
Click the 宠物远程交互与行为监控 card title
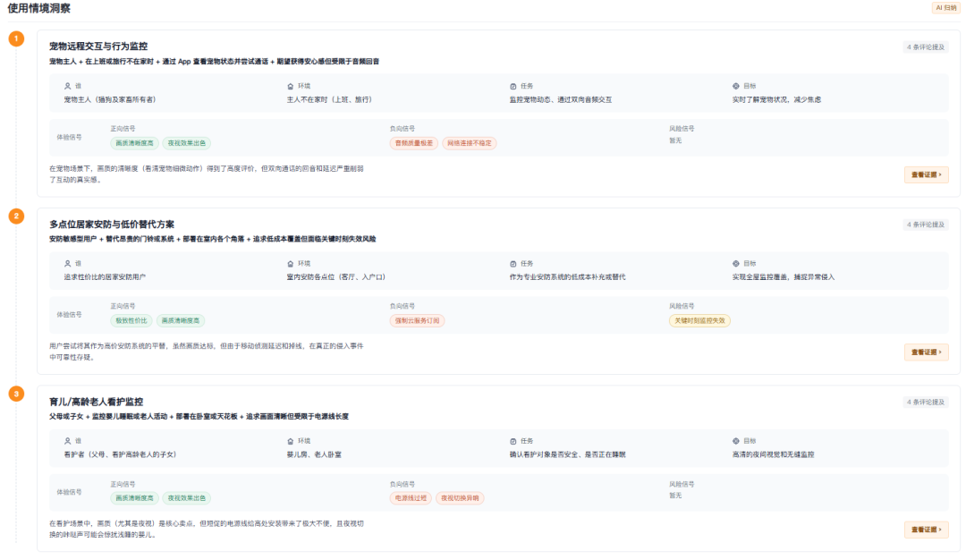(98, 47)
